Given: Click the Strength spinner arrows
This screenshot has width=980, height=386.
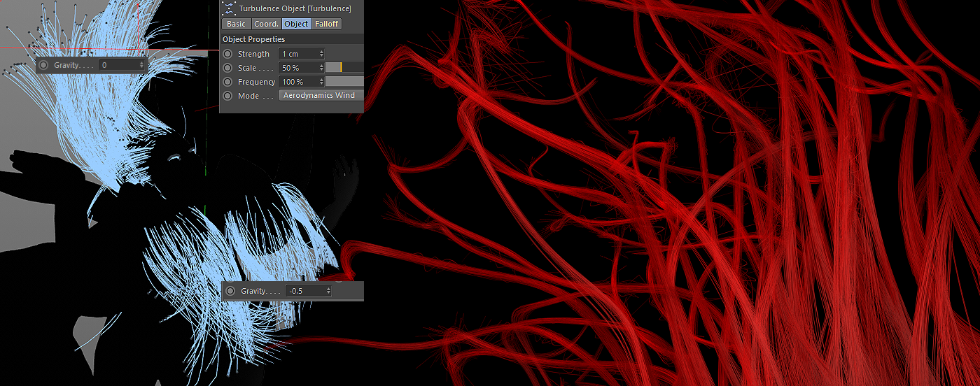Looking at the screenshot, I should (x=321, y=54).
